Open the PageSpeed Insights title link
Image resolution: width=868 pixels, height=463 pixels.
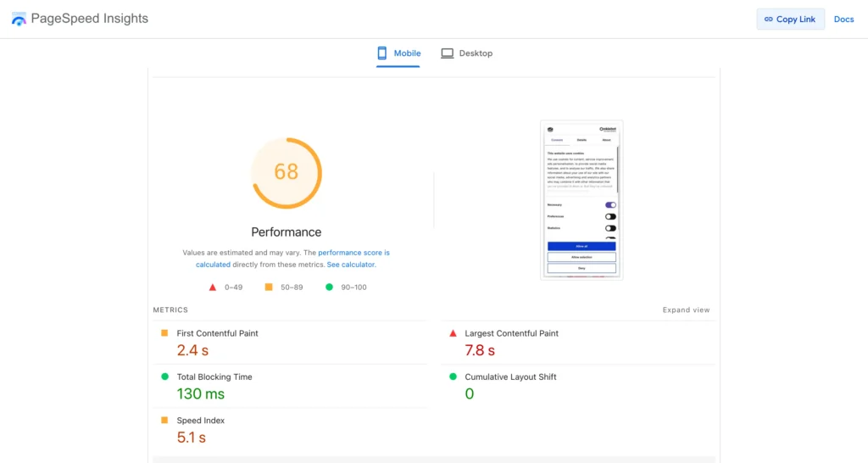[x=90, y=19]
